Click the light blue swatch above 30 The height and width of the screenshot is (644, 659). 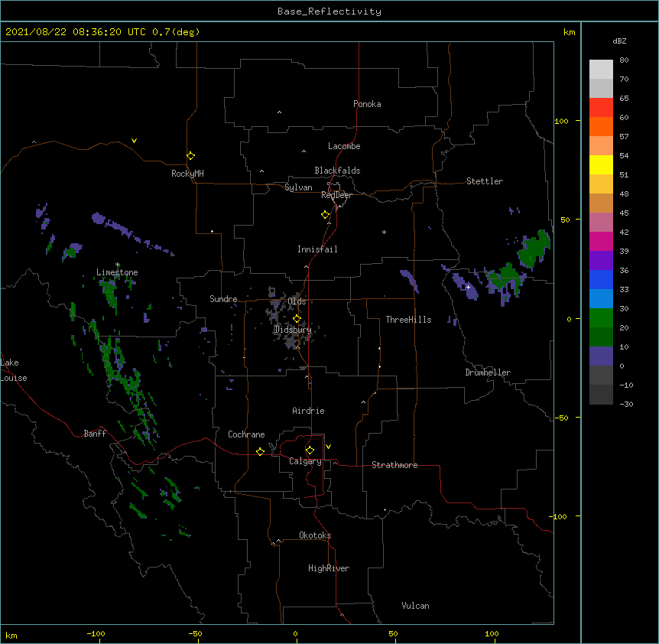[x=601, y=298]
